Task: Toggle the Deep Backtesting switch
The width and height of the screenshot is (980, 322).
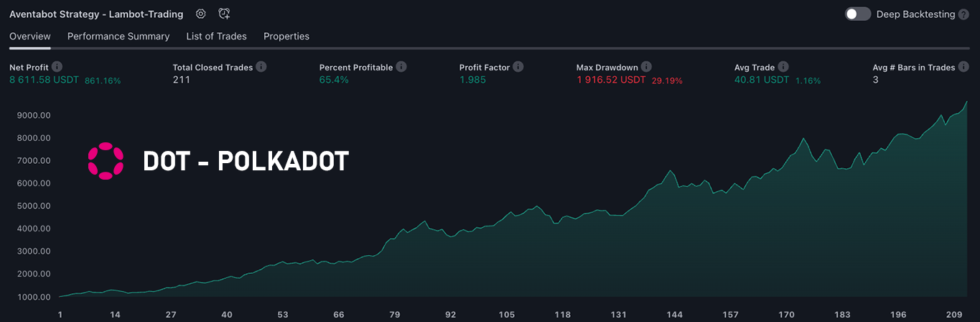Action: pos(858,14)
